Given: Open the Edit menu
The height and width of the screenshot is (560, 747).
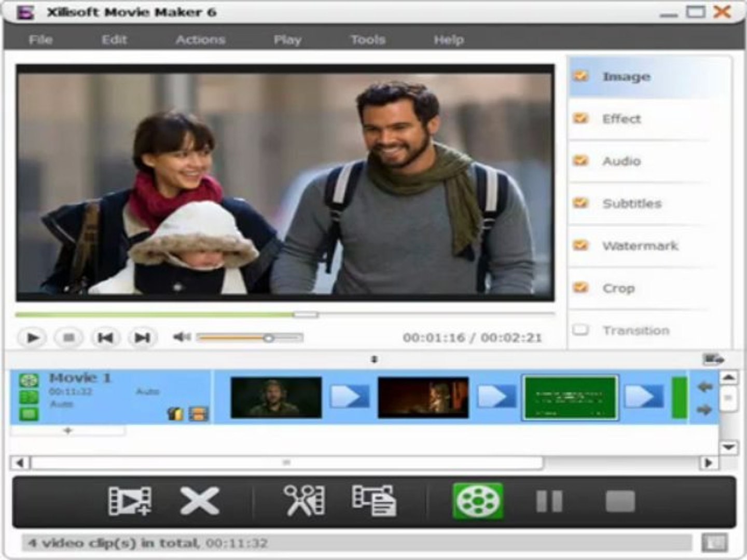Looking at the screenshot, I should pos(114,40).
